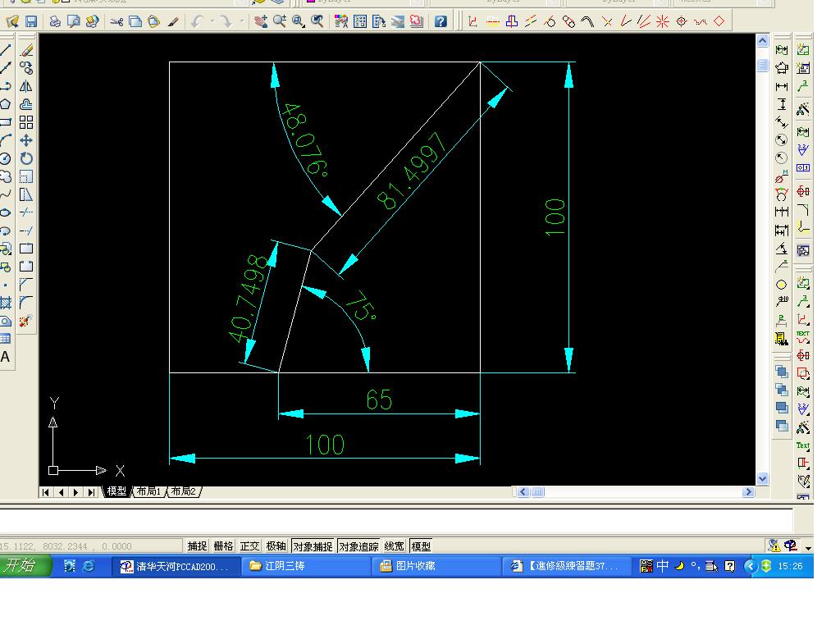Viewport: 840px width, 630px height.
Task: Select the Circle draw tool
Action: pos(6,158)
